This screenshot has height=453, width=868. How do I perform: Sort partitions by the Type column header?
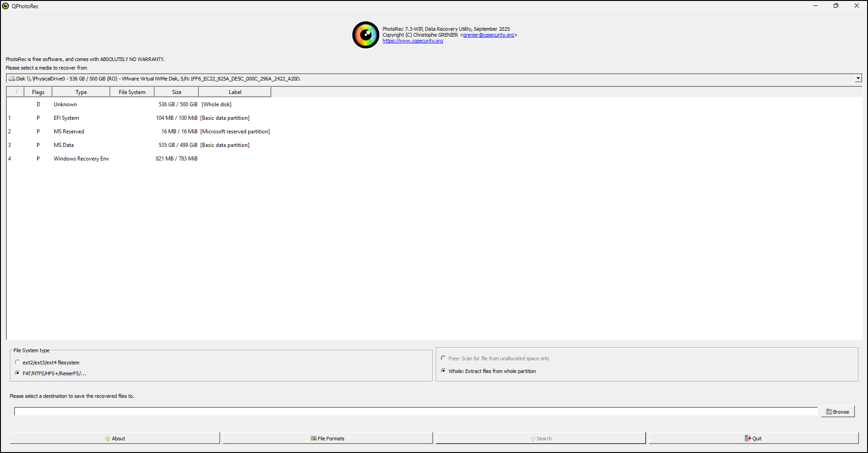81,92
